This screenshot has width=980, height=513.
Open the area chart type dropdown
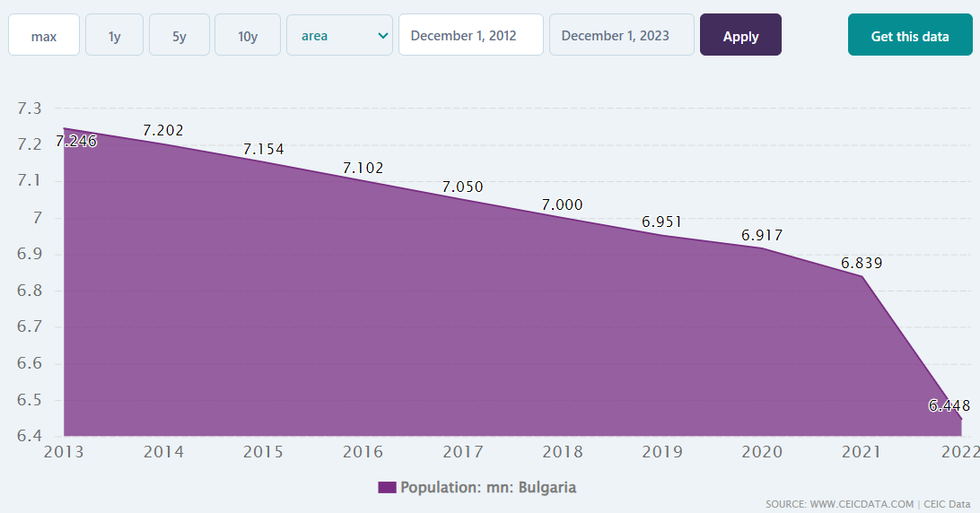click(x=338, y=35)
